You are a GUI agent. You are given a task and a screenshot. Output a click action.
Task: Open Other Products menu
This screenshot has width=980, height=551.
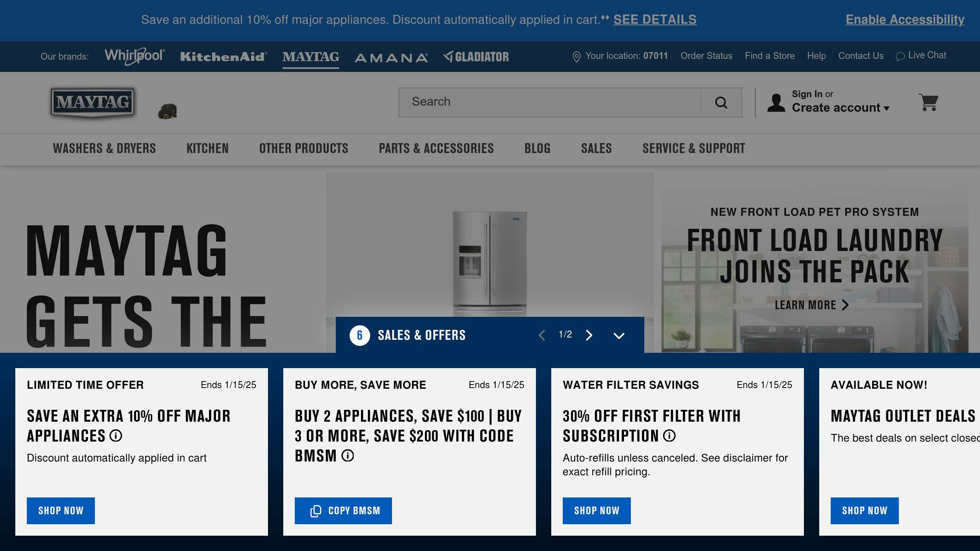click(x=304, y=148)
